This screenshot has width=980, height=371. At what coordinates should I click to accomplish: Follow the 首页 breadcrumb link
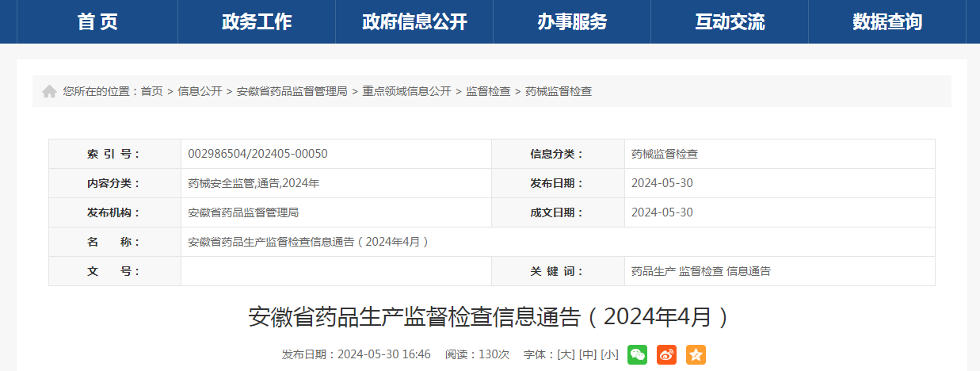152,91
